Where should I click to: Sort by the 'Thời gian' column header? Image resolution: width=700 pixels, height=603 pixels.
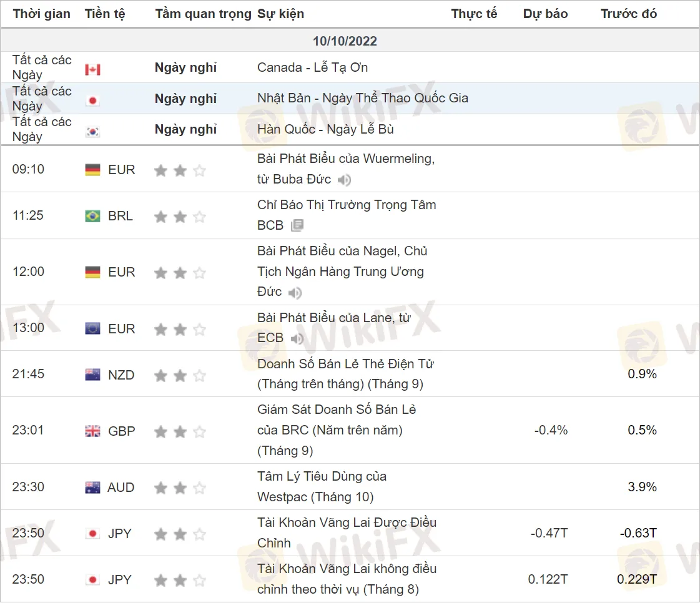(41, 14)
